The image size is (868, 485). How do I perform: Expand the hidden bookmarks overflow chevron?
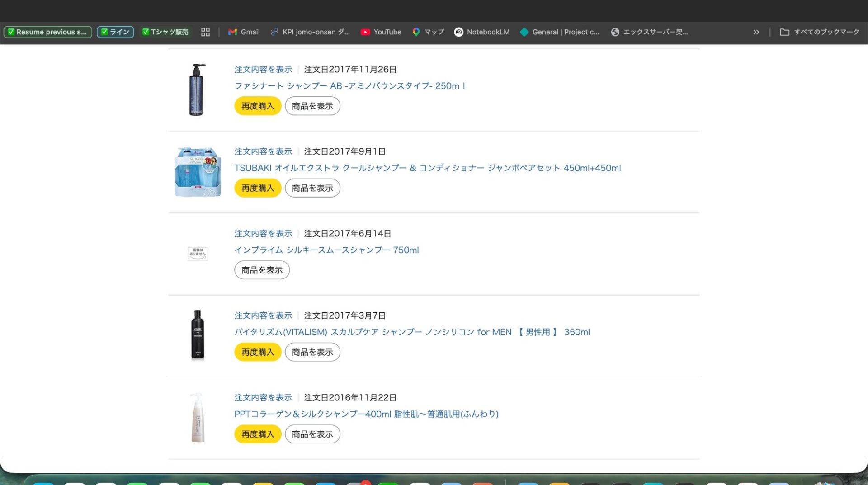[x=756, y=32]
